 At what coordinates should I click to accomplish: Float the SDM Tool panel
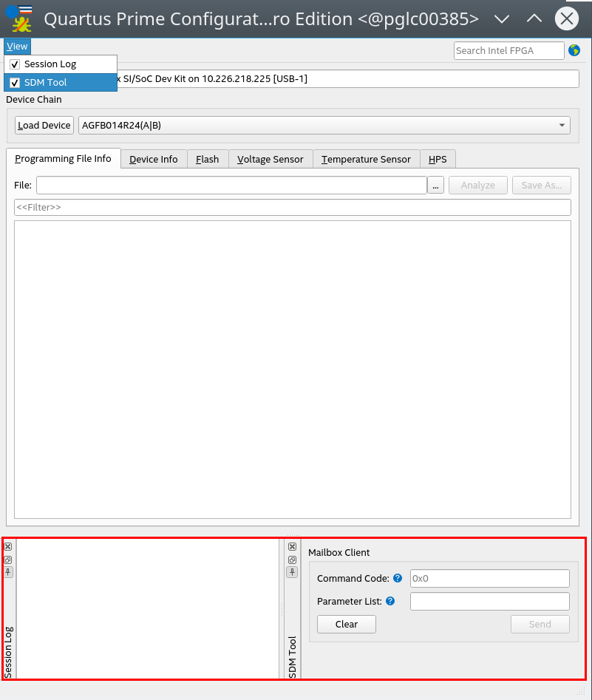293,560
